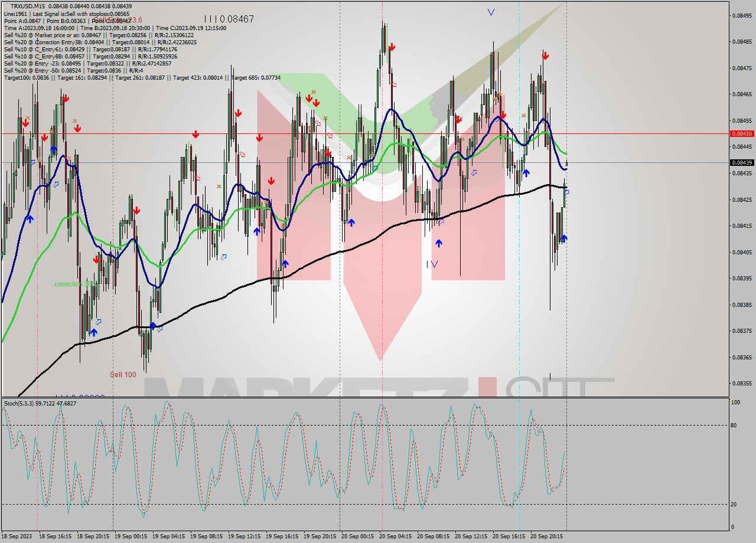Select the 'Last Signal is:Sell with stoploss' line
The height and width of the screenshot is (543, 756).
80,14
